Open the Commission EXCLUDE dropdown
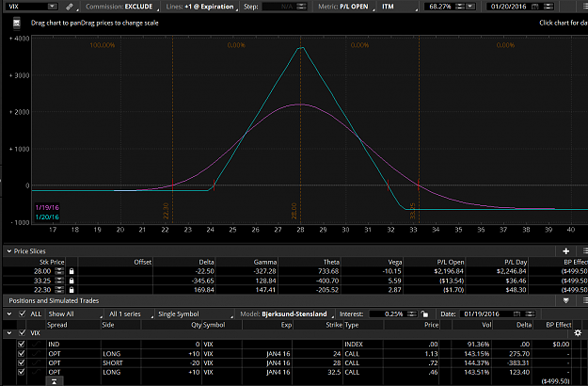This screenshot has width=588, height=386. pos(122,7)
